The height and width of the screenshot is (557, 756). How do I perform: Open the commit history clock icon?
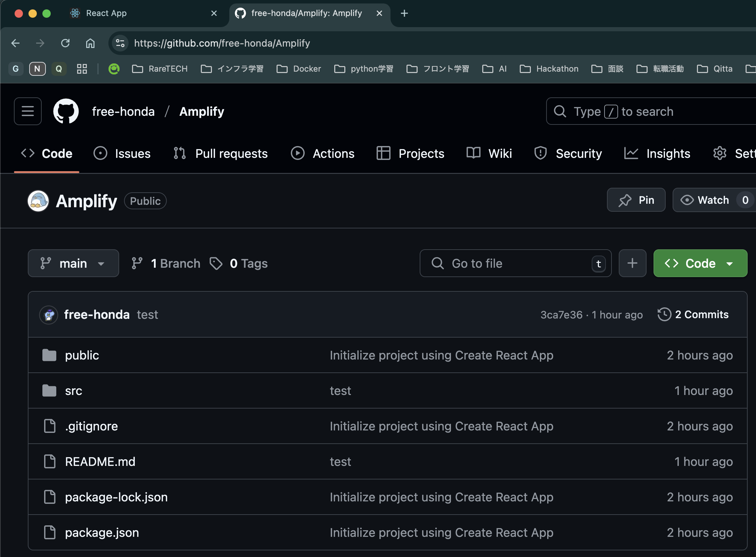point(664,314)
